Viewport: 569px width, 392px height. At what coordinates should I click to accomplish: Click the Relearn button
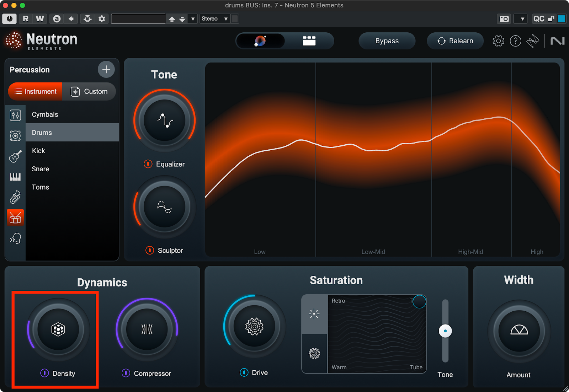point(455,41)
